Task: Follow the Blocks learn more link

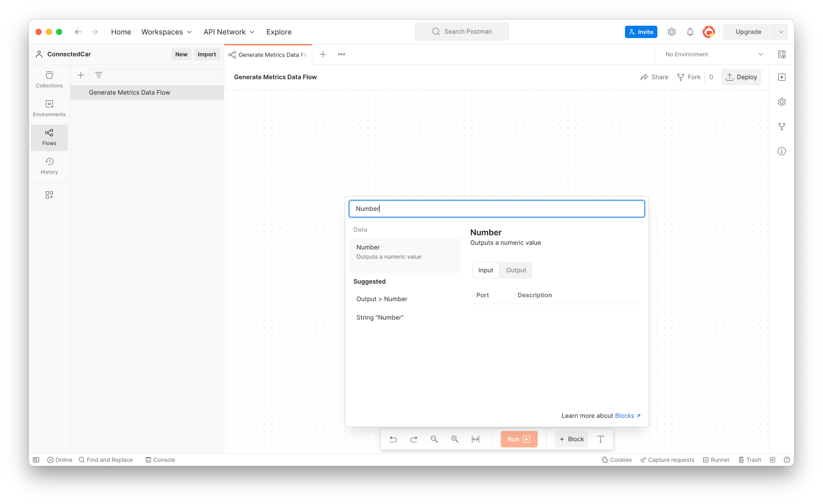Action: 628,416
